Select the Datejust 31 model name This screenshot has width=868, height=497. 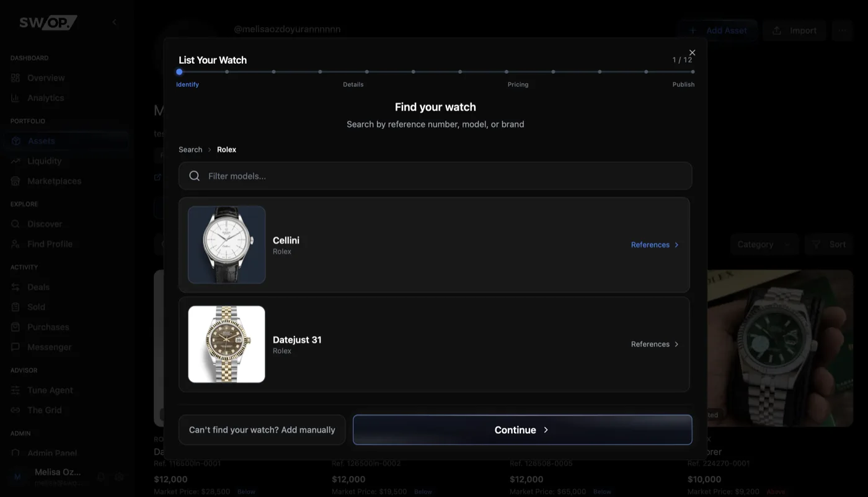[x=297, y=340]
